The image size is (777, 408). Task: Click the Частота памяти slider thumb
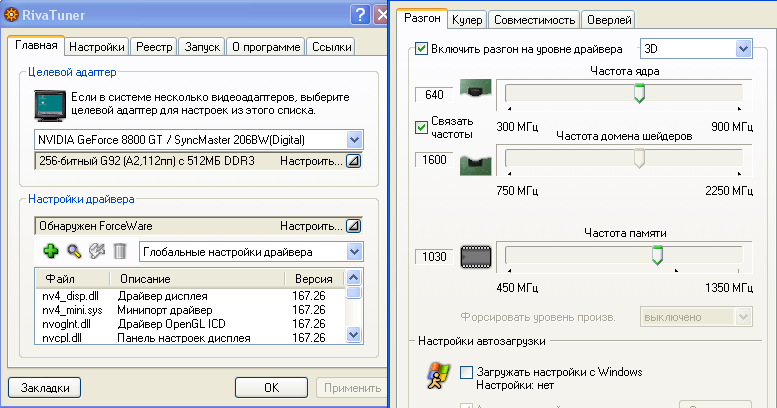pos(657,255)
